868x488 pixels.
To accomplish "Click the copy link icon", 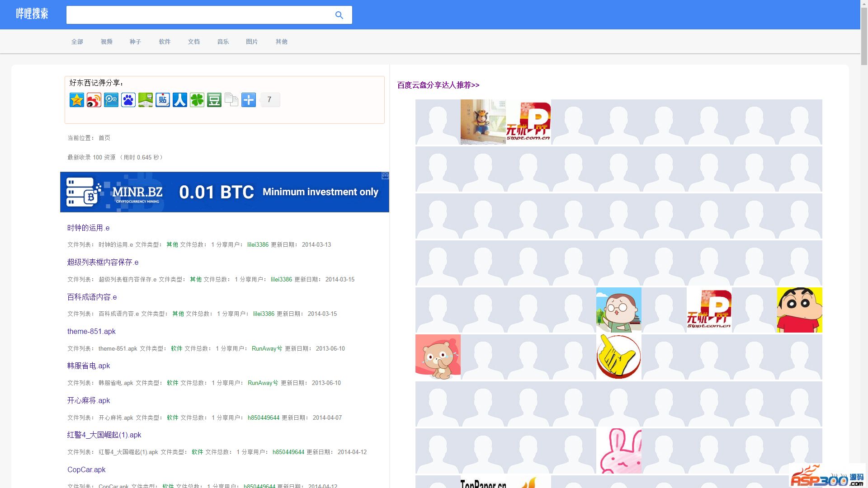I will pyautogui.click(x=231, y=100).
